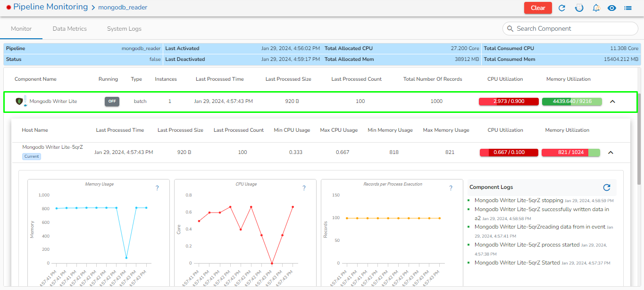The height and width of the screenshot is (290, 644).
Task: Click in the Search Component field
Action: pyautogui.click(x=573, y=29)
